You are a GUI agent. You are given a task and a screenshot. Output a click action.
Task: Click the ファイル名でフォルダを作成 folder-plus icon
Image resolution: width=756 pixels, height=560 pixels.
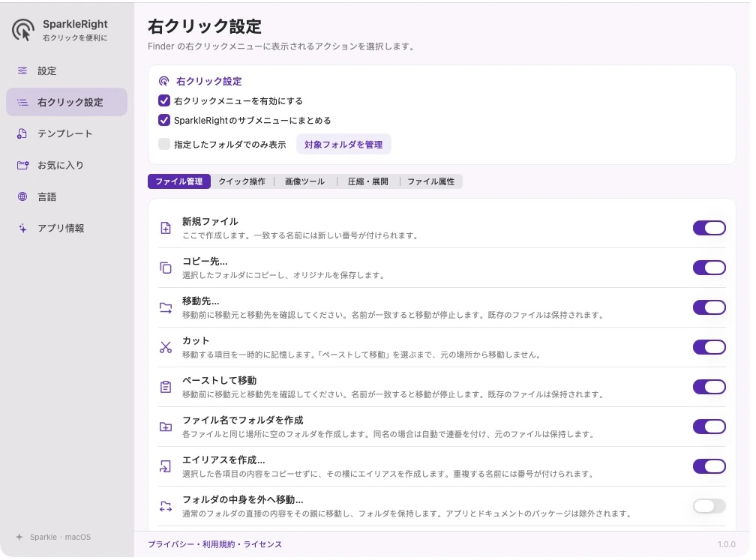pos(165,427)
